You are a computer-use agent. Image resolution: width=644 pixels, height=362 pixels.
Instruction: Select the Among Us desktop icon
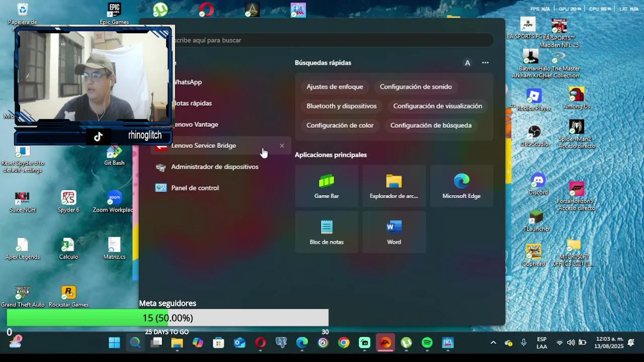click(x=577, y=99)
